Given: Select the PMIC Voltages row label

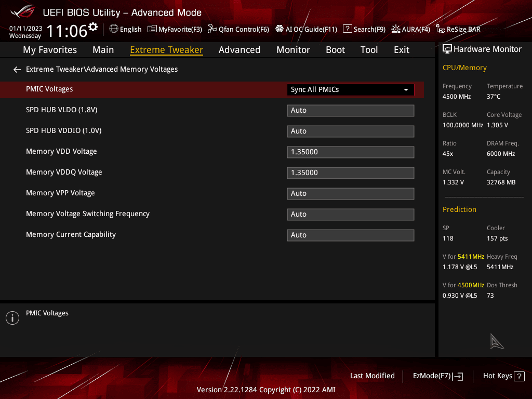Looking at the screenshot, I should tap(49, 89).
